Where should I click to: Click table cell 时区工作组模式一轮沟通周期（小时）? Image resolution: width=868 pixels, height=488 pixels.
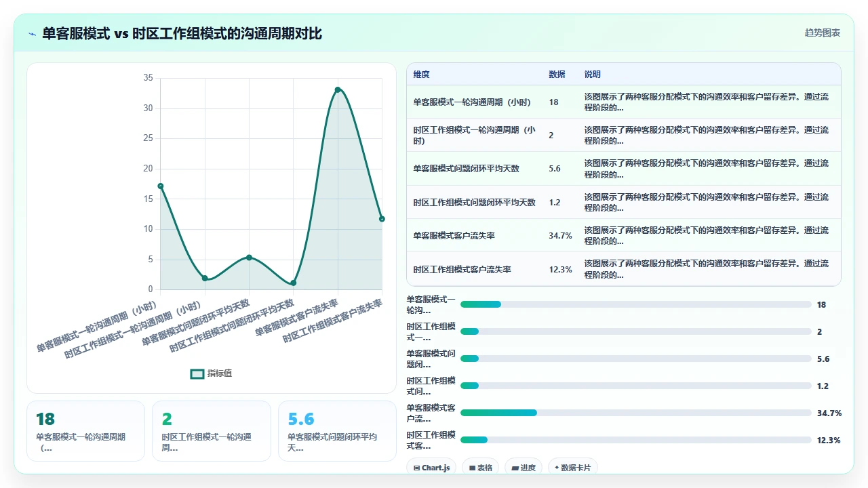point(475,136)
